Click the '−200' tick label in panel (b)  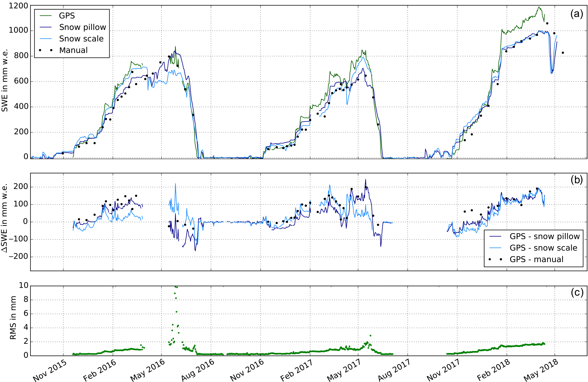point(18,256)
